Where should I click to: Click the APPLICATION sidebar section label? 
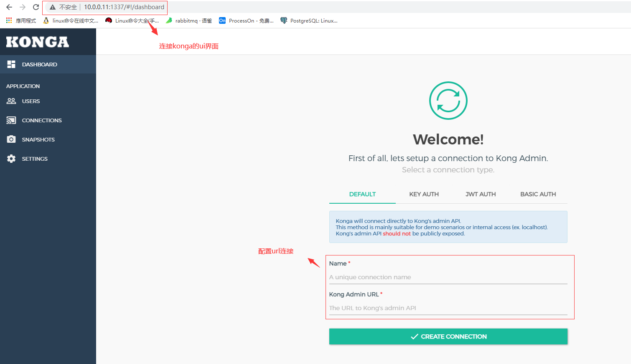click(23, 86)
